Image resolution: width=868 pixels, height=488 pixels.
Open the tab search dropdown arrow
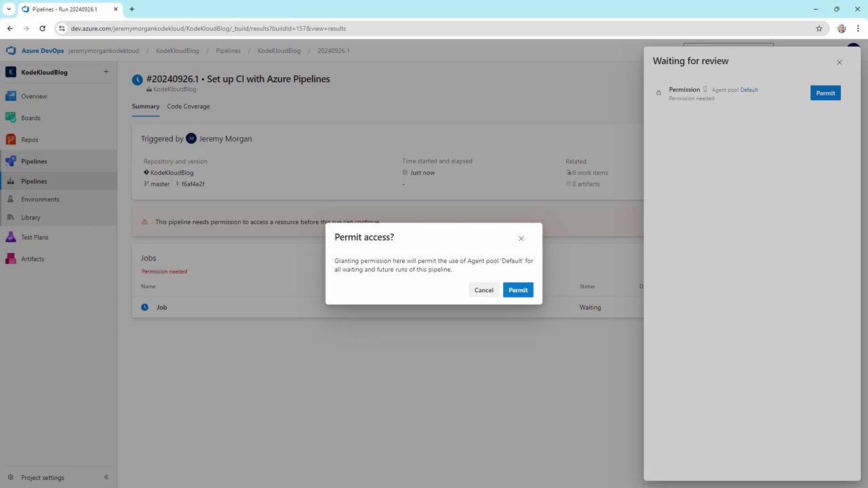coord(9,9)
